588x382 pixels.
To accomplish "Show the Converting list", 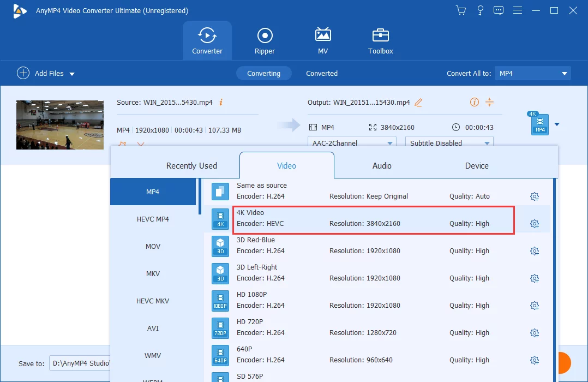I will tap(263, 73).
